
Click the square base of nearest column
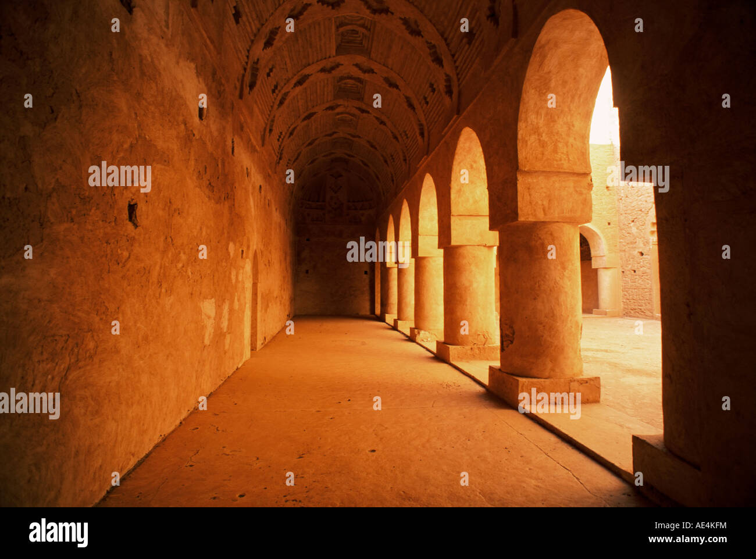(x=544, y=386)
